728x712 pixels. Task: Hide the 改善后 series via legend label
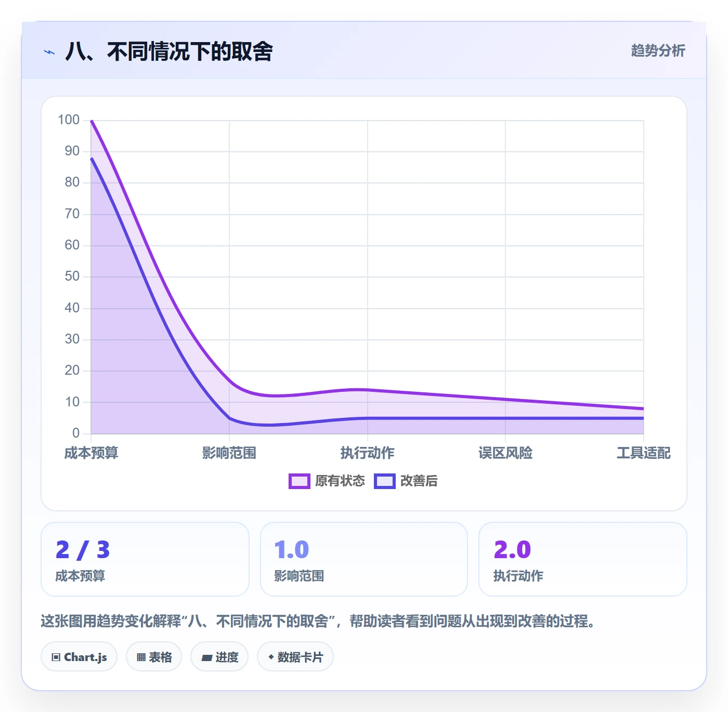coord(419,481)
